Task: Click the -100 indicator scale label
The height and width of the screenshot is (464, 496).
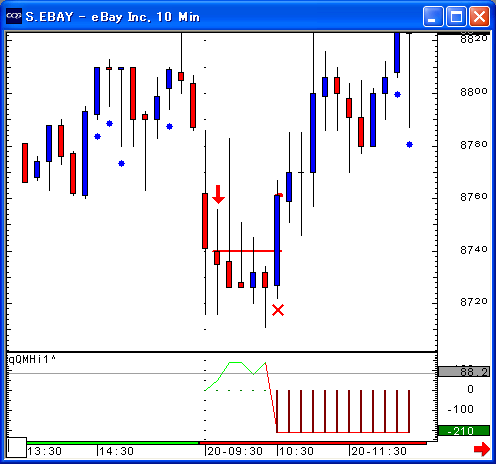Action: (461, 409)
